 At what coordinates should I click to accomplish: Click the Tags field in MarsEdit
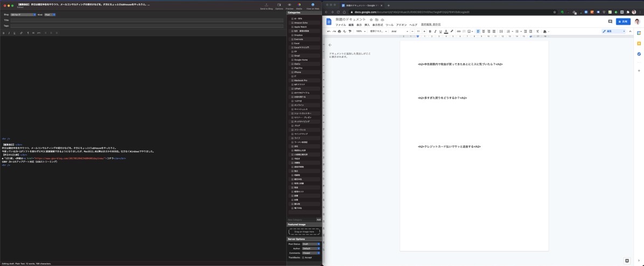coord(146,26)
